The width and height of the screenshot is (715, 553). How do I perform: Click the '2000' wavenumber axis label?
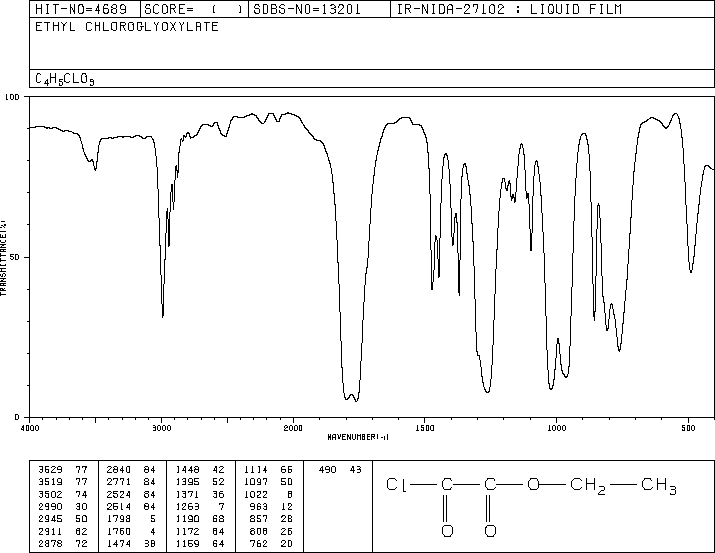tap(293, 428)
